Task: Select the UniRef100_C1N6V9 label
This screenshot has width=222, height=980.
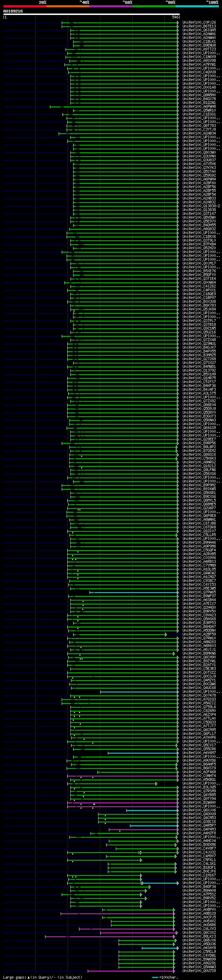Action: coord(199,57)
